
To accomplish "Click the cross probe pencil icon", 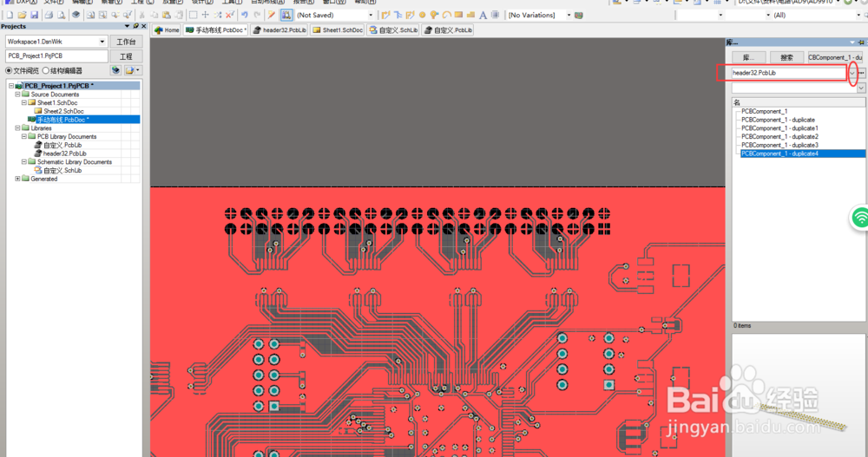I will tap(271, 15).
